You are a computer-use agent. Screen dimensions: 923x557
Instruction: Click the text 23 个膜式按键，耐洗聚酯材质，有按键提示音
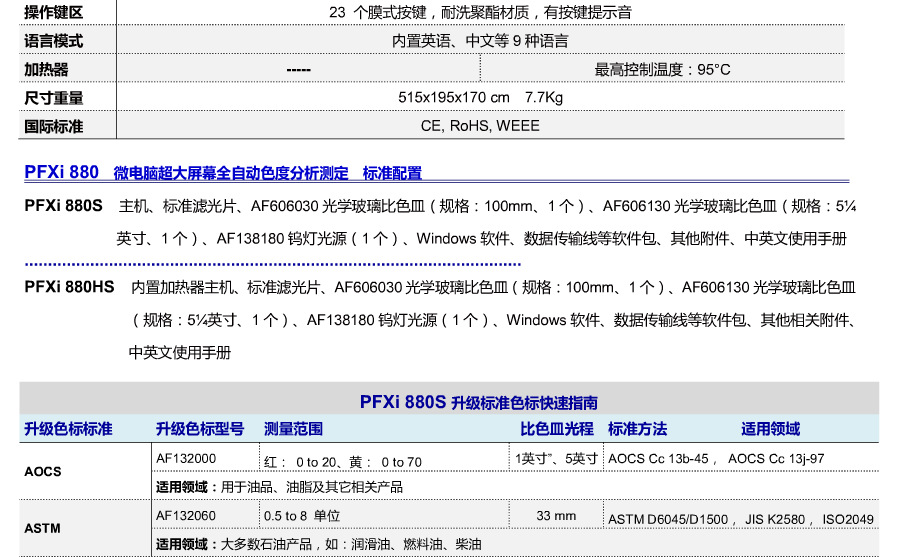[480, 12]
